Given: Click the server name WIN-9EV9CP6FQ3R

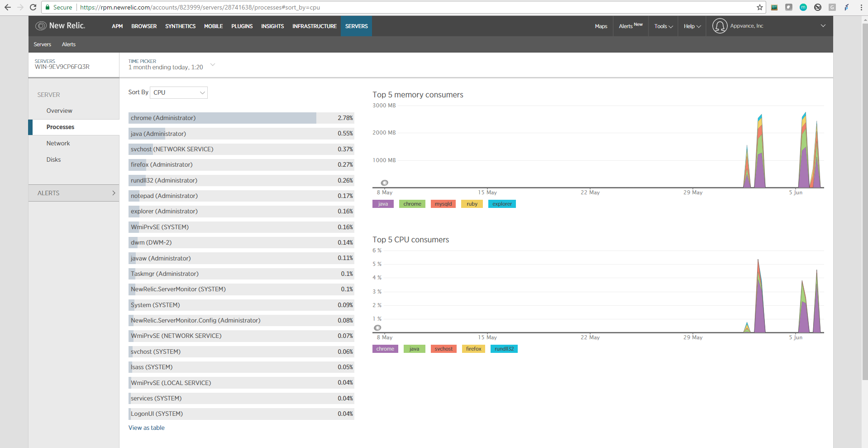Looking at the screenshot, I should [62, 67].
